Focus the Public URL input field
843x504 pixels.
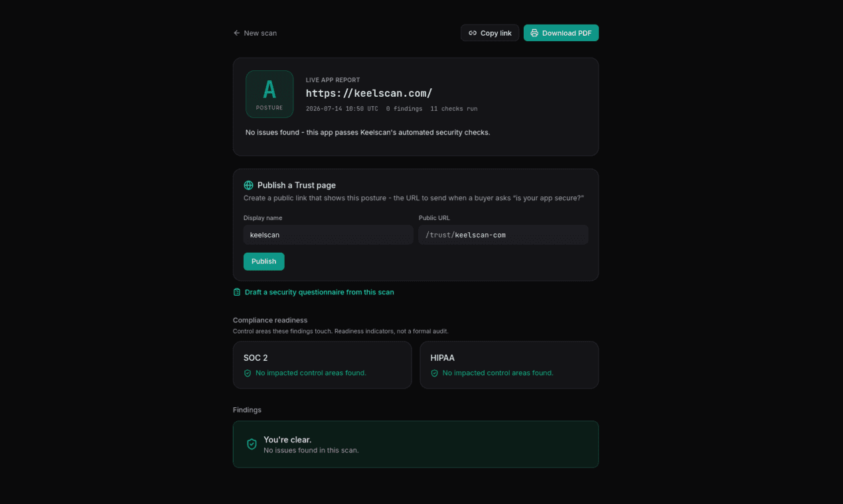tap(503, 235)
